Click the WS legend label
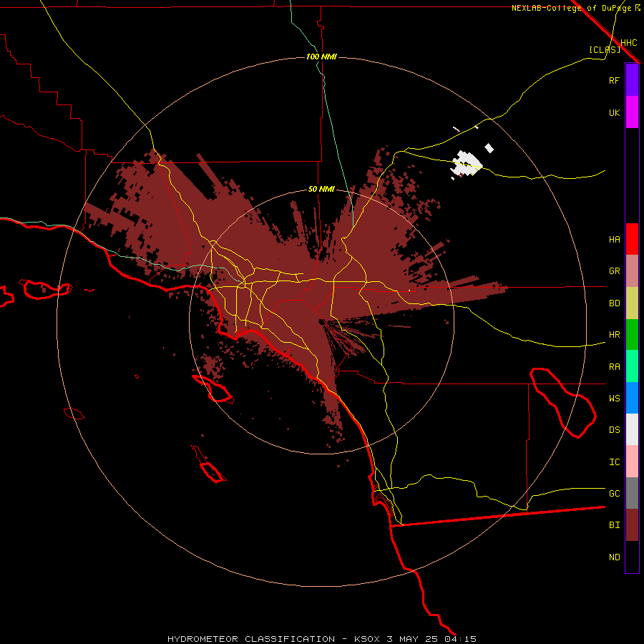 [614, 399]
